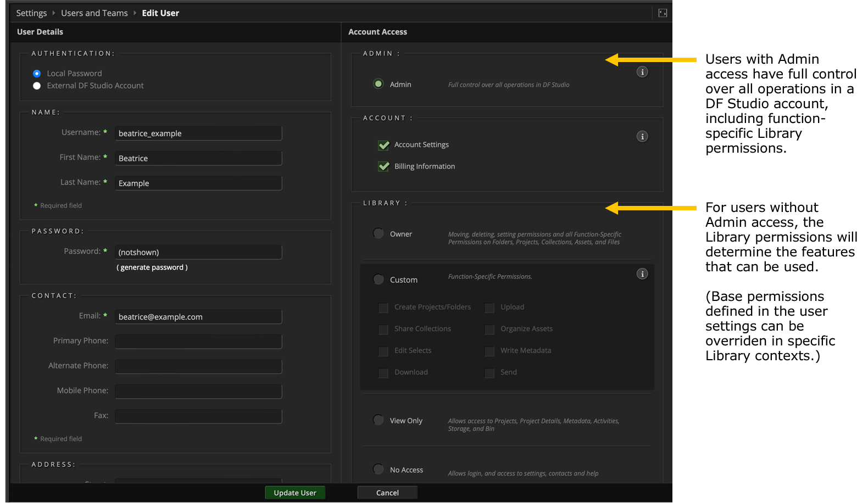Click 'Function-Specific Permissions.' text
868x503 pixels.
point(490,276)
